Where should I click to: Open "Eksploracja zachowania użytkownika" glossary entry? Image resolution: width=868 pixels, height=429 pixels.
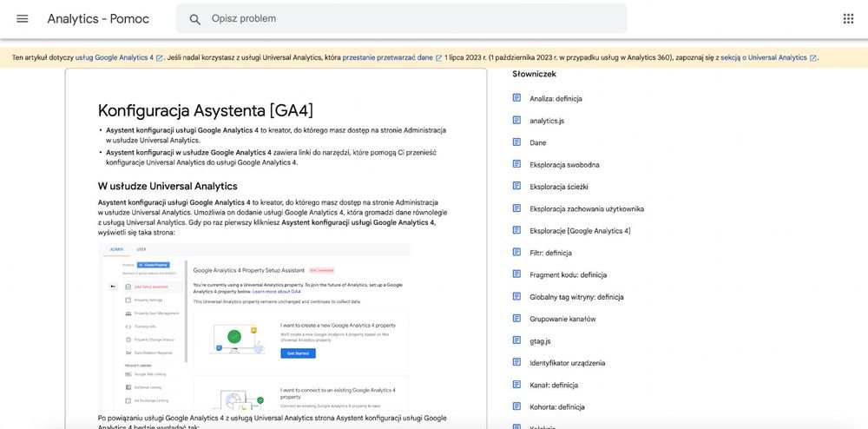(x=586, y=209)
